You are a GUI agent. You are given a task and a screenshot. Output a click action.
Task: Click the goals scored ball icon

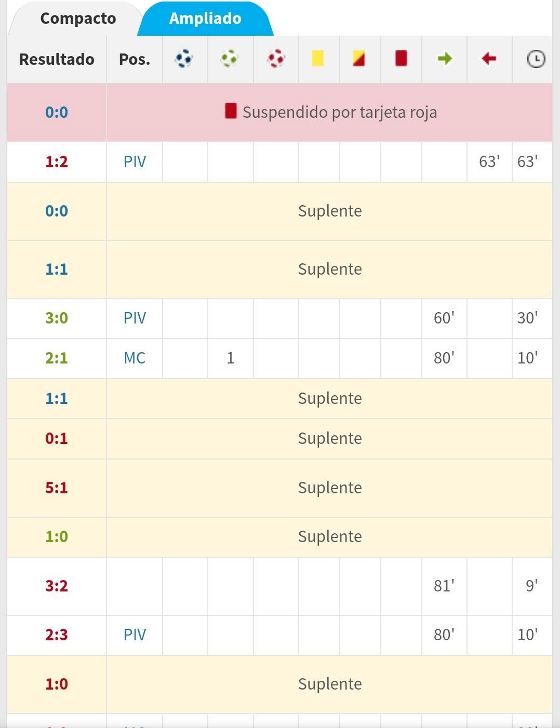[x=184, y=59]
